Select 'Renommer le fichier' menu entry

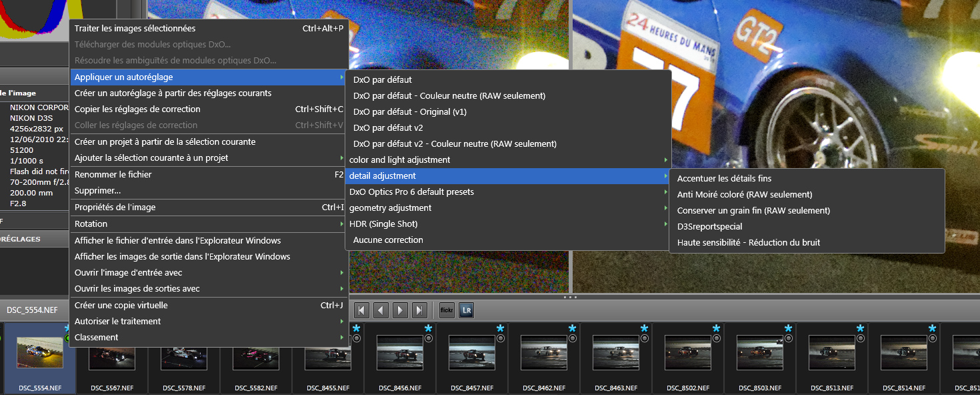[209, 175]
